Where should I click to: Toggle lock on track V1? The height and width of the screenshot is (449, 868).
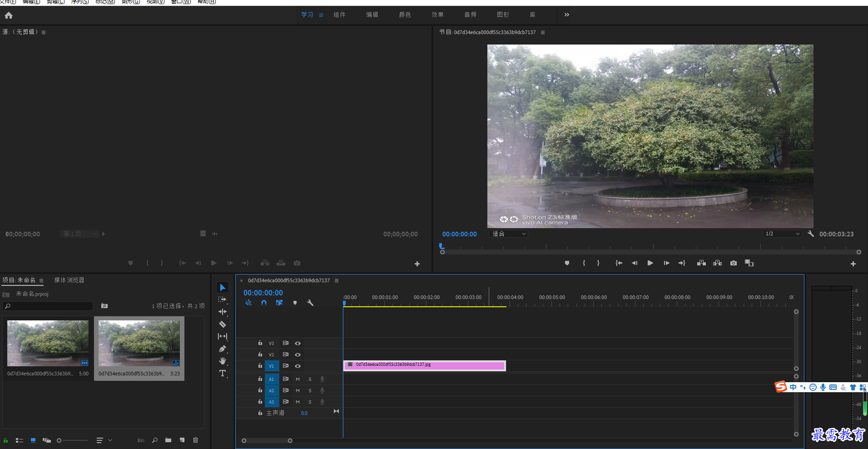pyautogui.click(x=260, y=365)
